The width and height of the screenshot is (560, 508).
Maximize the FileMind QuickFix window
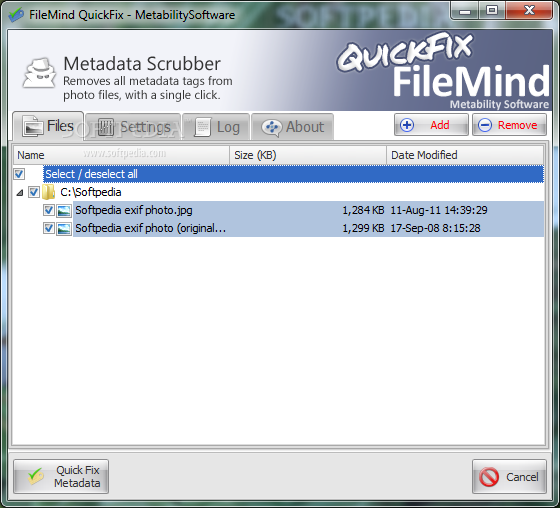pyautogui.click(x=492, y=11)
